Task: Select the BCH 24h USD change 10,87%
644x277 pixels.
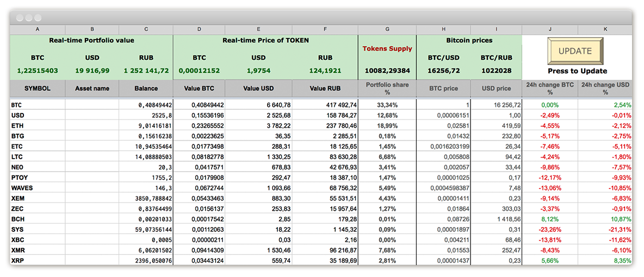Action: click(x=605, y=219)
